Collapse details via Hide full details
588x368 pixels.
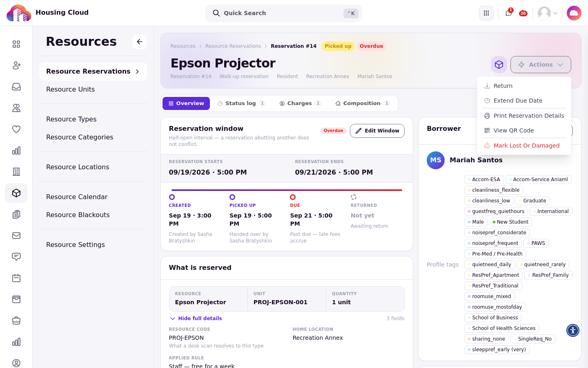[x=196, y=319]
